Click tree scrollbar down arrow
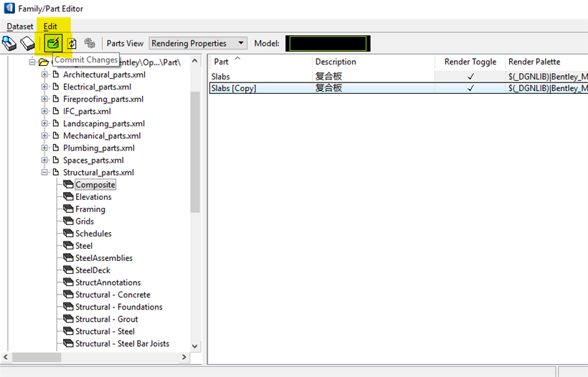588x377 pixels. [x=194, y=346]
